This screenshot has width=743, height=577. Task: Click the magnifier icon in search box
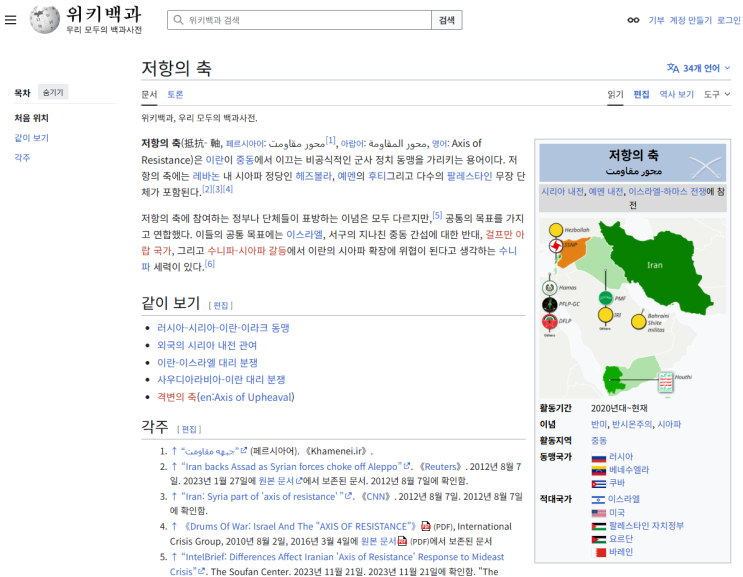(x=178, y=20)
